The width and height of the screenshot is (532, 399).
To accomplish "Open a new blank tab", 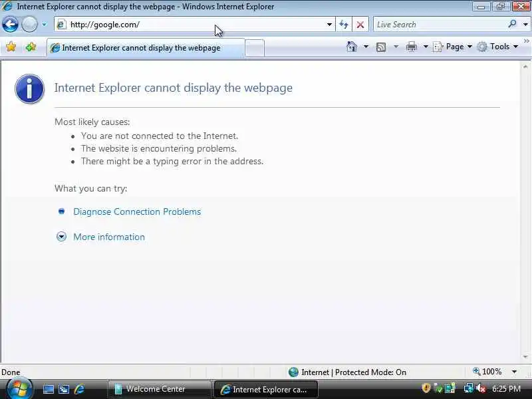I will [x=255, y=48].
